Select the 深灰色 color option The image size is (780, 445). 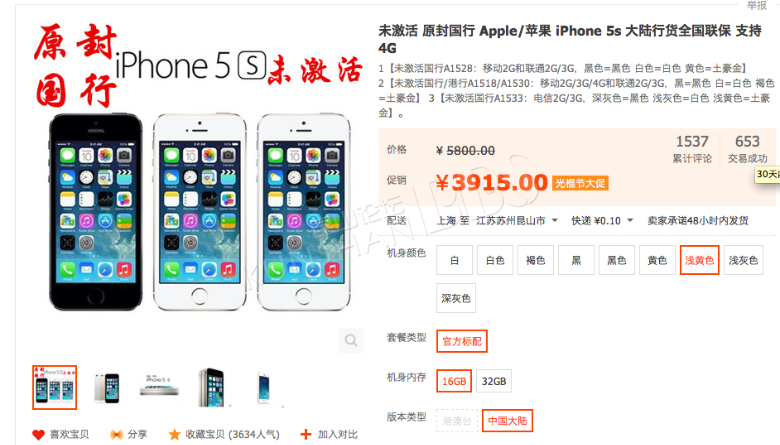click(456, 298)
